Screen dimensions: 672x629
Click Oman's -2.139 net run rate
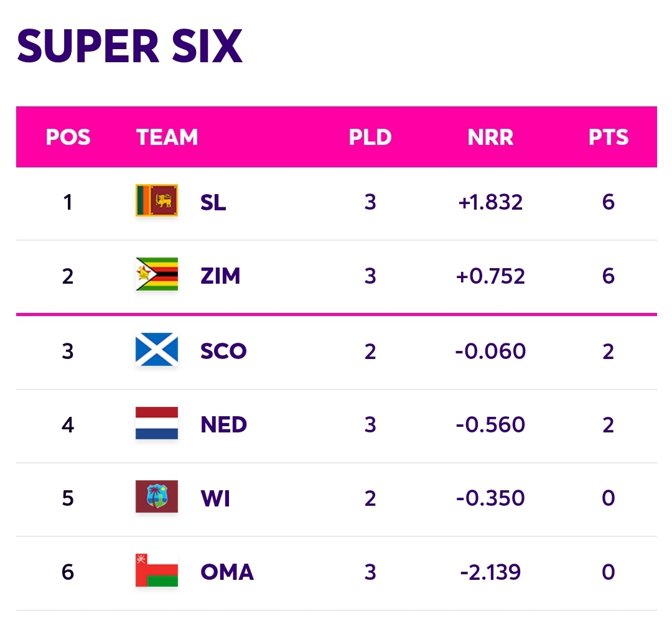pyautogui.click(x=490, y=572)
